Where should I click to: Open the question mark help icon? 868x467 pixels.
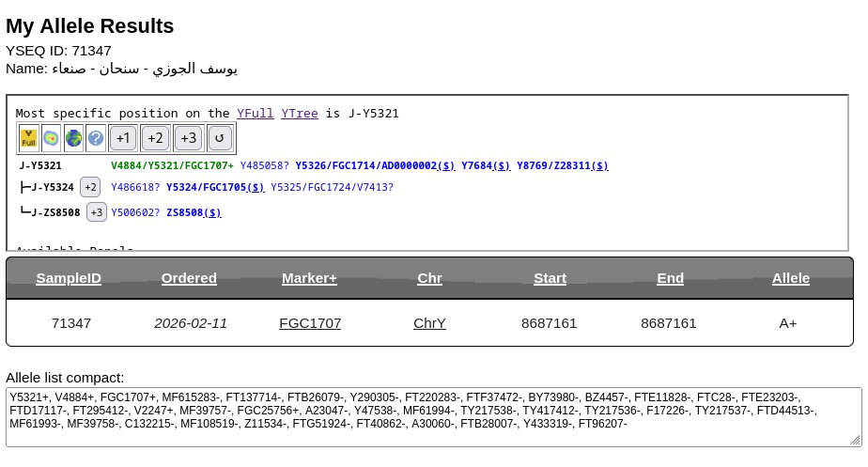pyautogui.click(x=96, y=138)
